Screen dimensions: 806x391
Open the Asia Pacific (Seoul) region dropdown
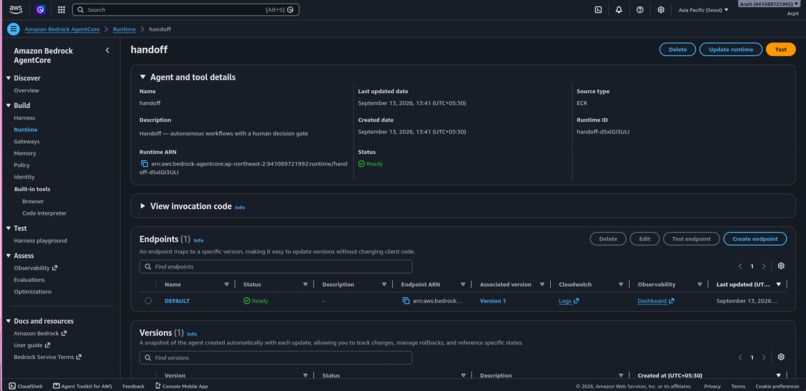(703, 10)
